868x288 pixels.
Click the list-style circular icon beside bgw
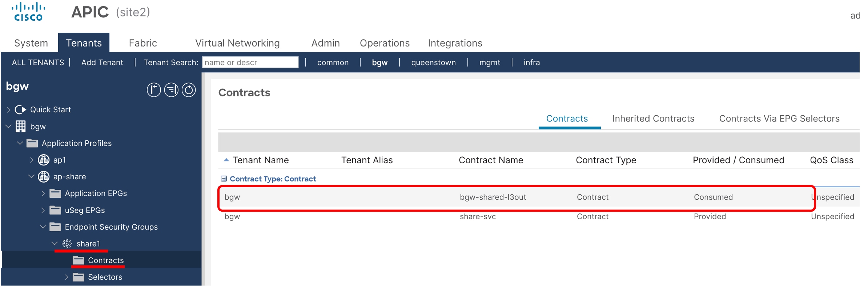(171, 90)
